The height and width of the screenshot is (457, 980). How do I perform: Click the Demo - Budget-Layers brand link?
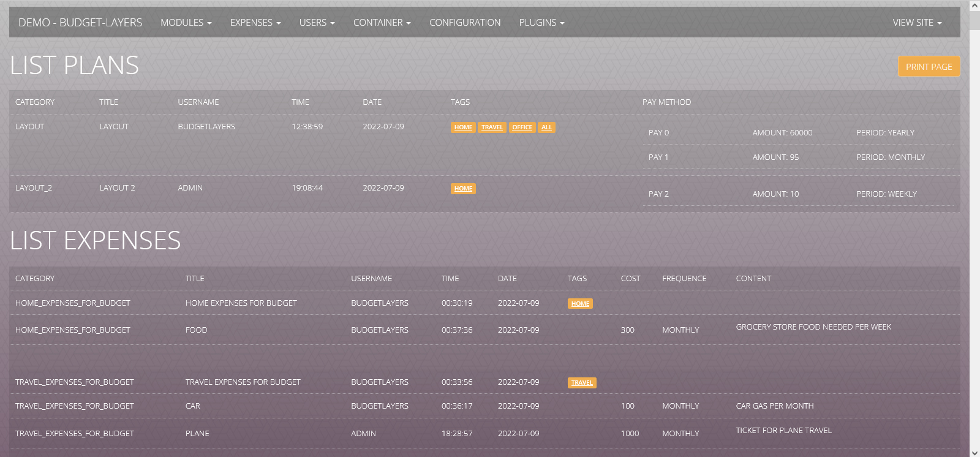80,23
